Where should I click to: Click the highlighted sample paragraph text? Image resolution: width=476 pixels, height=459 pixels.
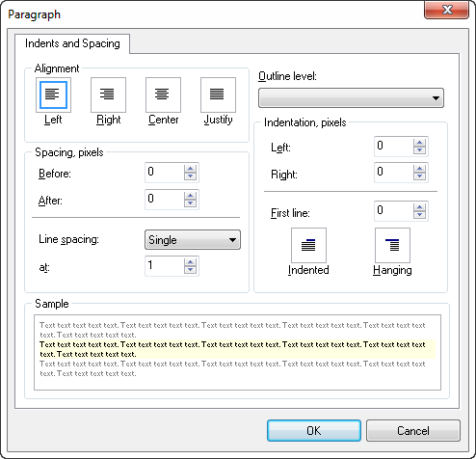[237, 349]
